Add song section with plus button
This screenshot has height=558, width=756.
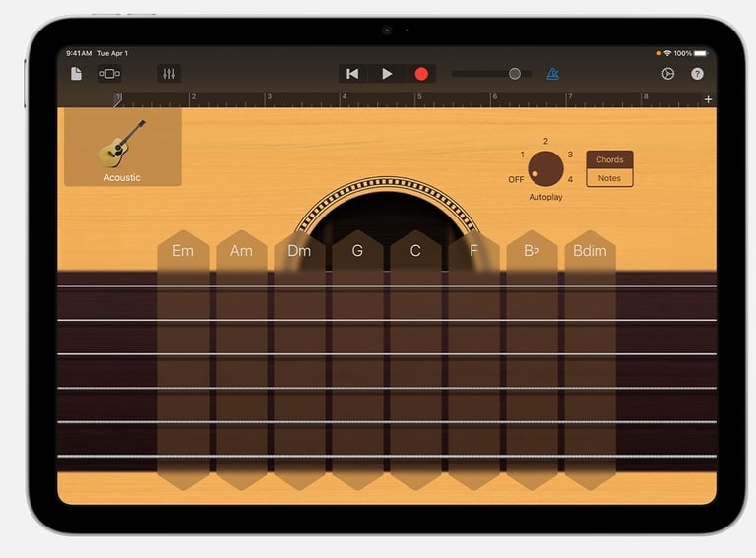point(708,99)
